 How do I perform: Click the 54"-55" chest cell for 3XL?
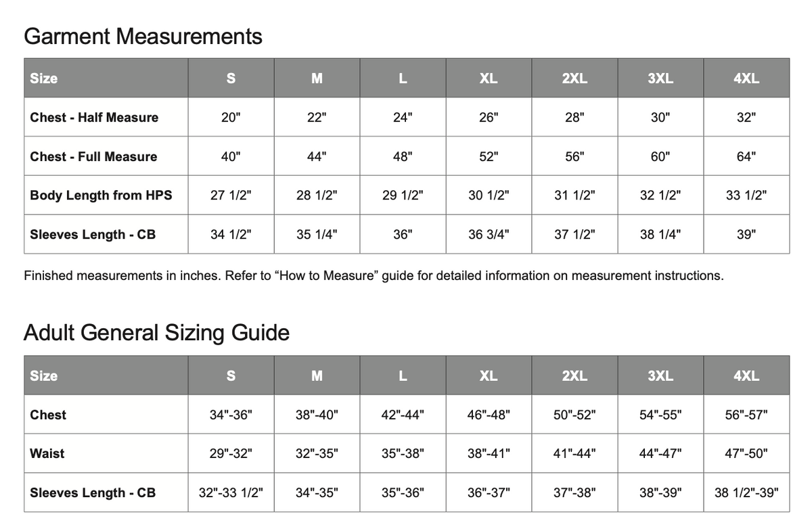tap(660, 415)
